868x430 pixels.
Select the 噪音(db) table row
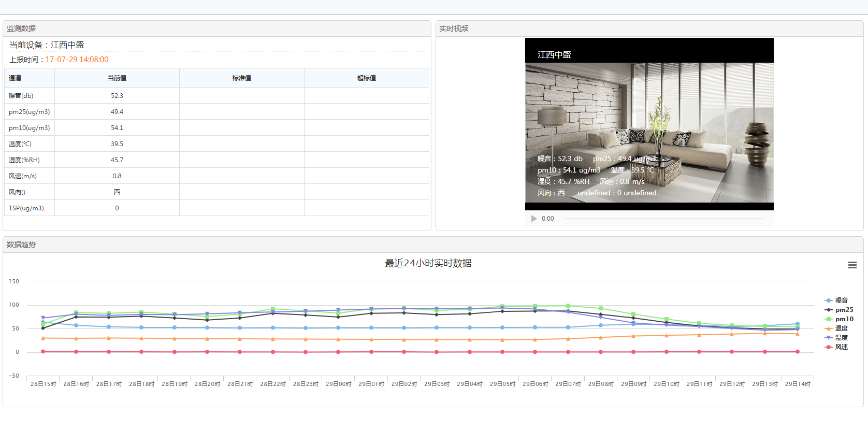pyautogui.click(x=21, y=96)
